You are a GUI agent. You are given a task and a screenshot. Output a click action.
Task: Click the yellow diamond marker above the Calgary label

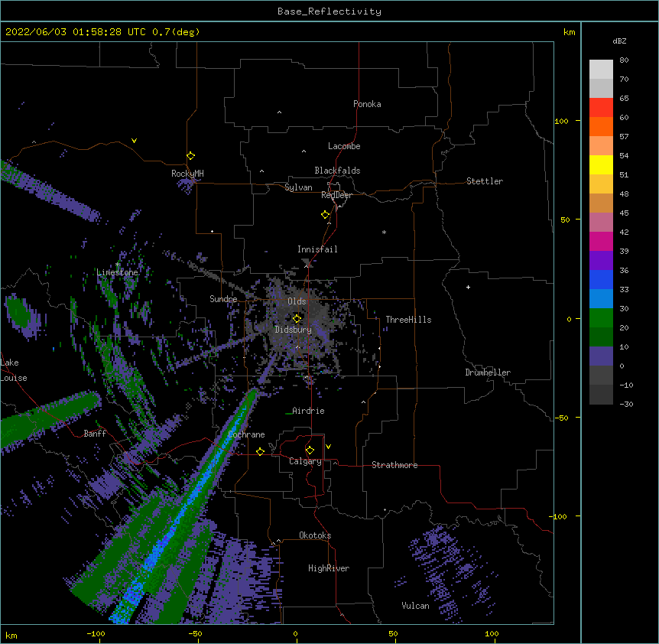point(310,450)
